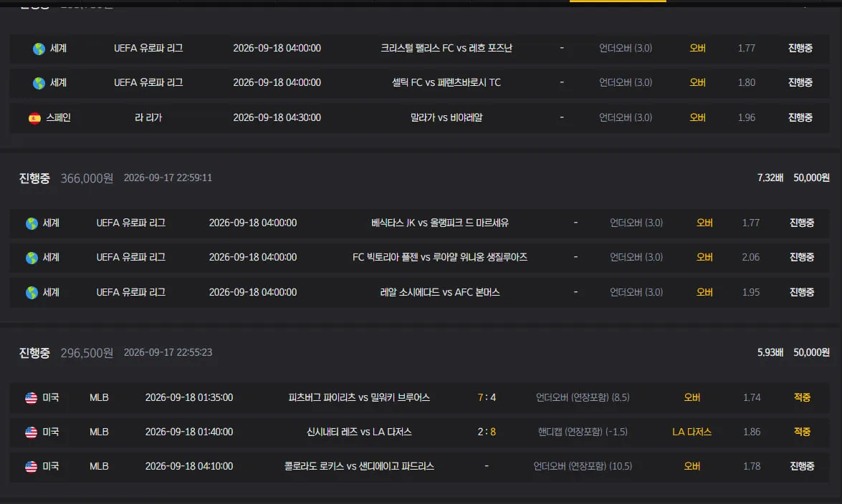Screen dimensions: 842x504
Task: Click 7.32배 multiplier on second slip
Action: [x=770, y=178]
